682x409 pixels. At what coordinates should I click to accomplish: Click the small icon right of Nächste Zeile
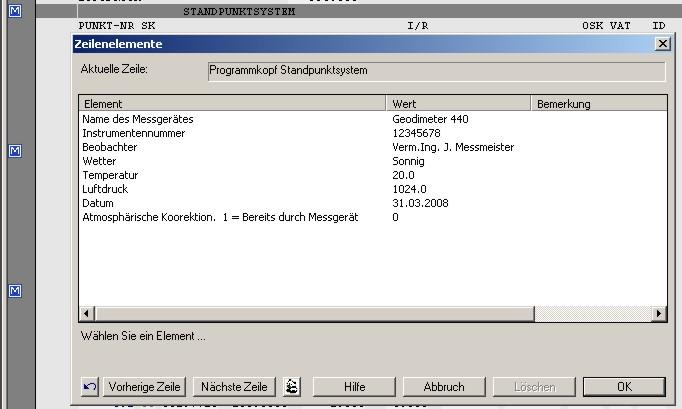[292, 387]
